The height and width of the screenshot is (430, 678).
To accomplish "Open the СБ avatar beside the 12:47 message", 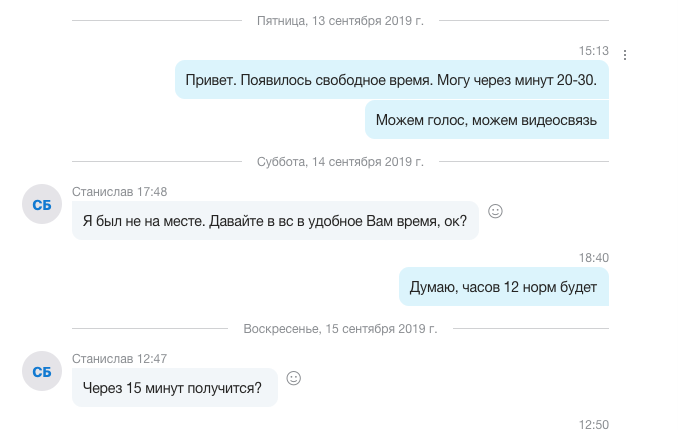I will coord(42,372).
